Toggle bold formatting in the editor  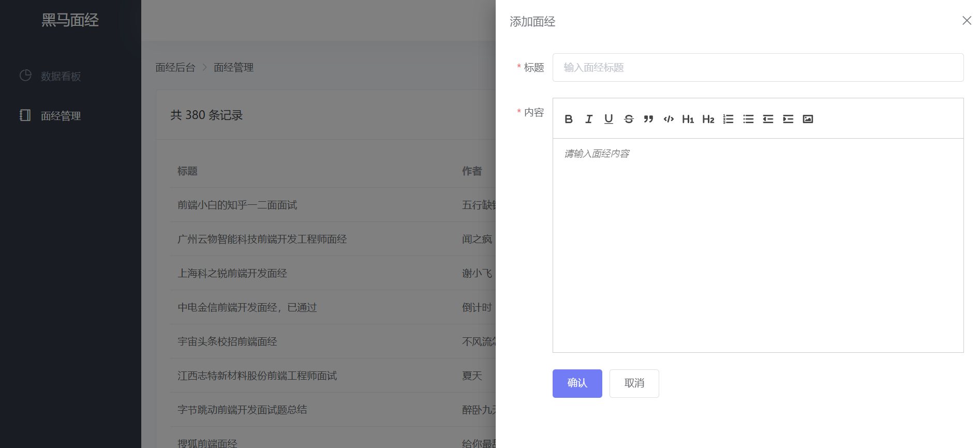(569, 119)
